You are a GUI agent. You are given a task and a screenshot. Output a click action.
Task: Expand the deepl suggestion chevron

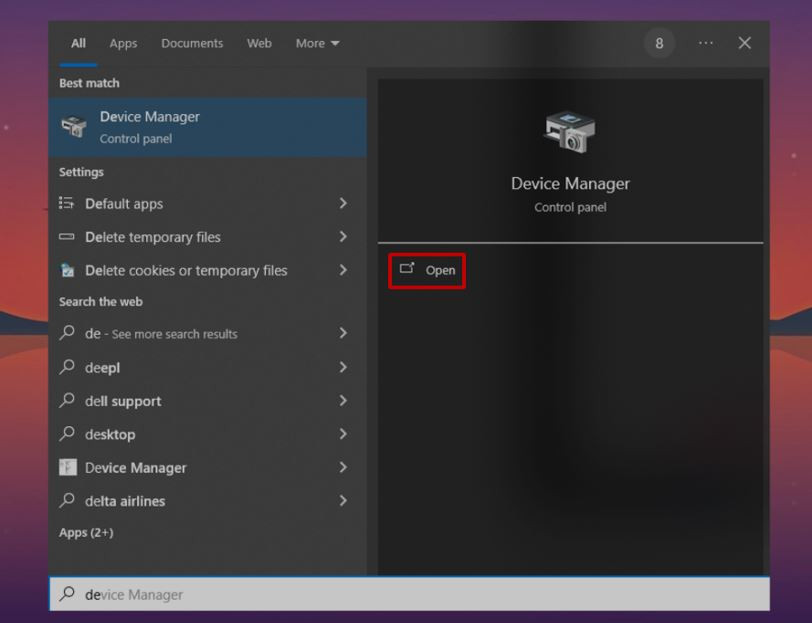343,367
